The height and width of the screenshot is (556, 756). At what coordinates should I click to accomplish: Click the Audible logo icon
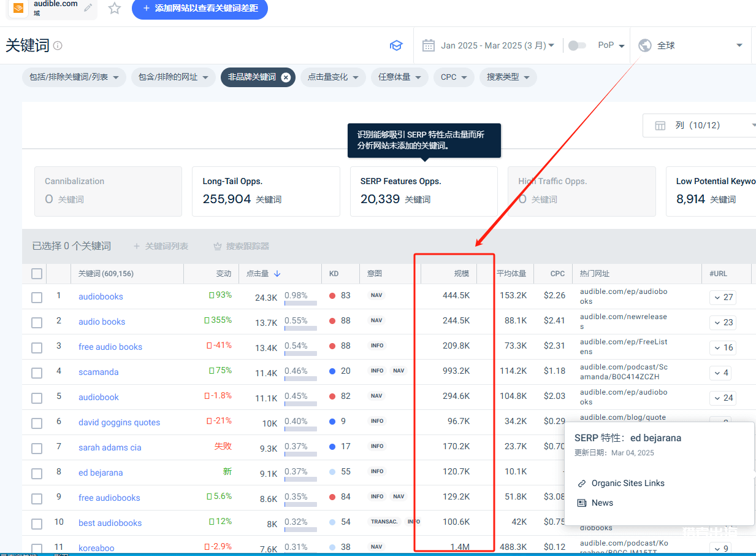click(x=19, y=8)
